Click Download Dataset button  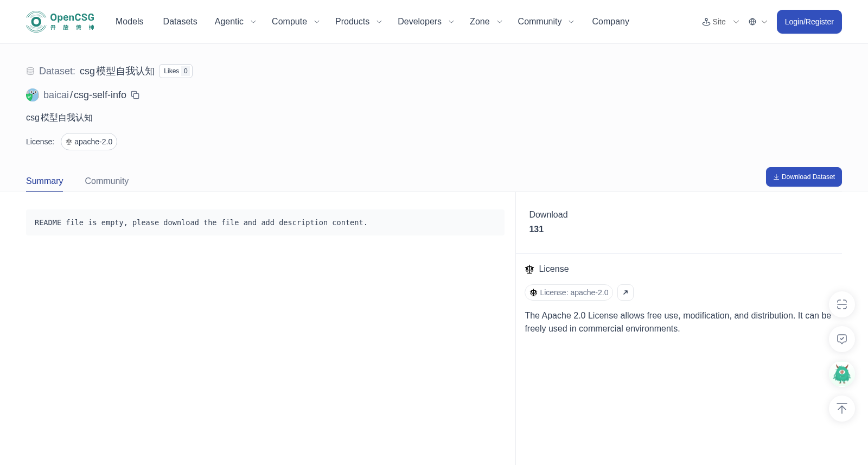(x=804, y=177)
